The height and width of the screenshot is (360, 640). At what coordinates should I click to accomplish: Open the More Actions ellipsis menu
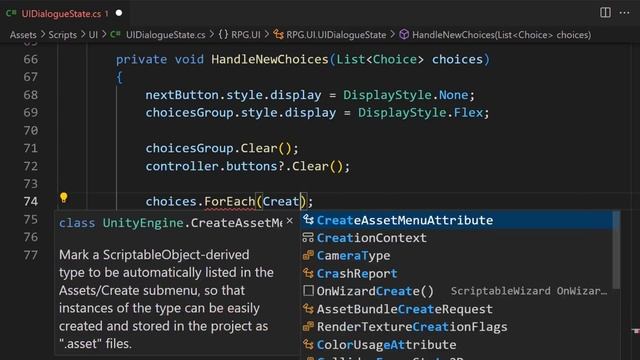(624, 13)
